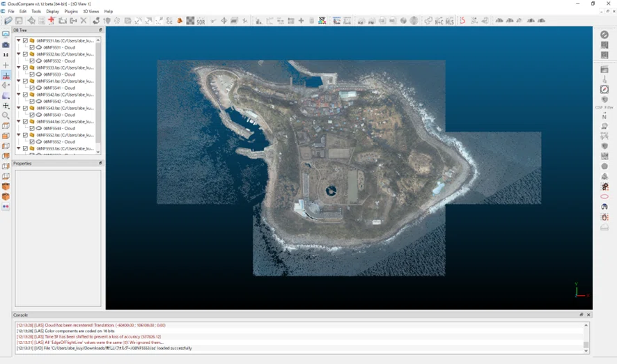Viewport: 617px width, 364px height.
Task: Click the red ellipse icon in right toolbar
Action: pyautogui.click(x=604, y=196)
